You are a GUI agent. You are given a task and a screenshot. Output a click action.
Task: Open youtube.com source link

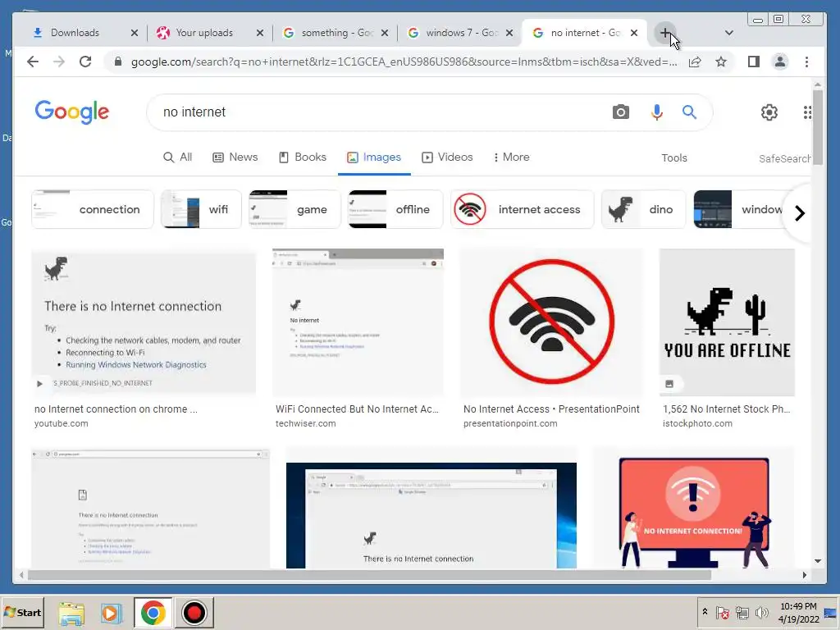pyautogui.click(x=61, y=424)
